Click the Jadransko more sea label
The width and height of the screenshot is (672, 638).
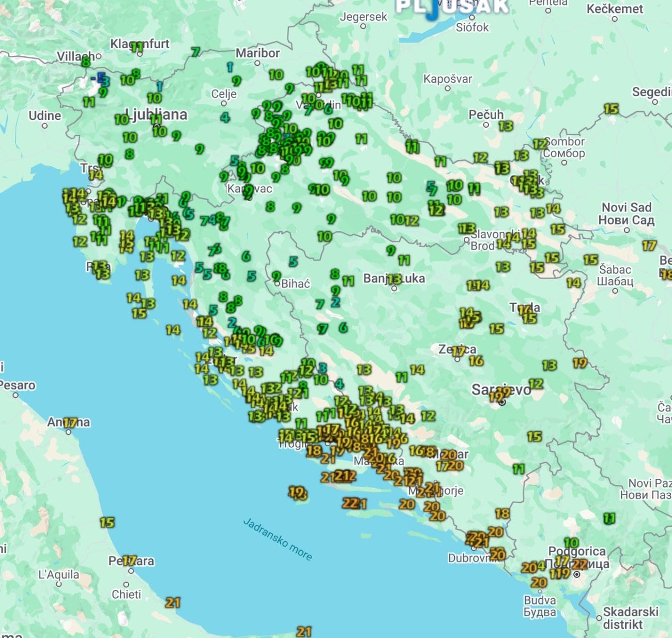(x=278, y=539)
